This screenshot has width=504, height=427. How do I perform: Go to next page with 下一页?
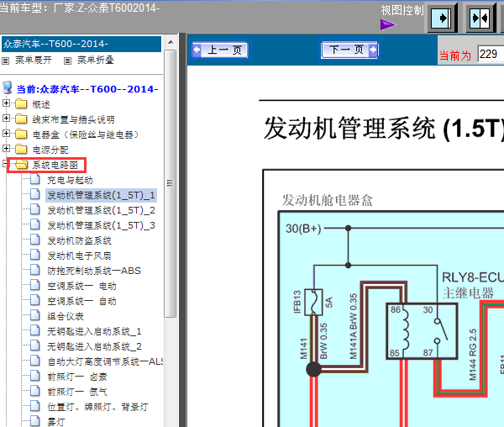point(349,50)
